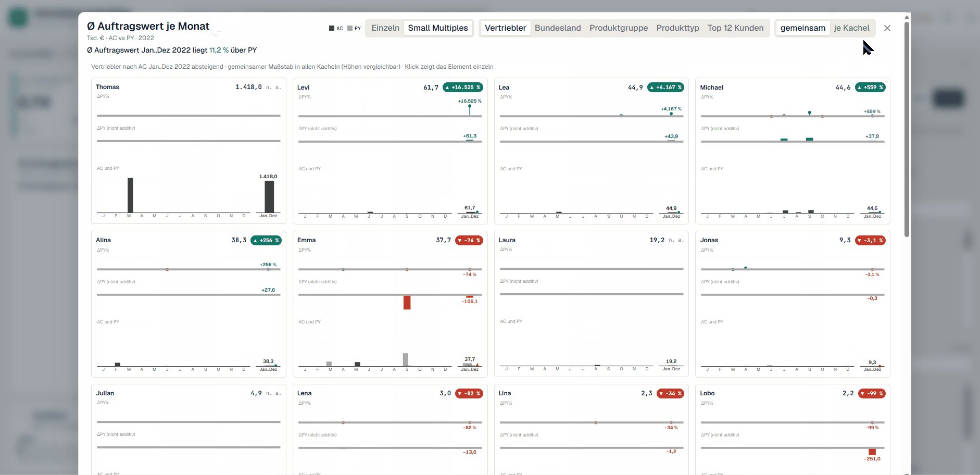Close the Auftragswert dialog via X
980x475 pixels.
pos(887,28)
